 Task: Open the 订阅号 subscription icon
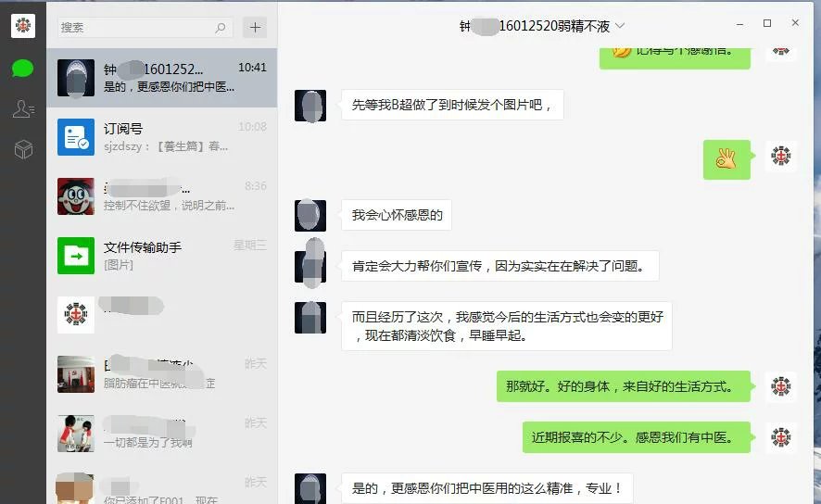(x=76, y=137)
